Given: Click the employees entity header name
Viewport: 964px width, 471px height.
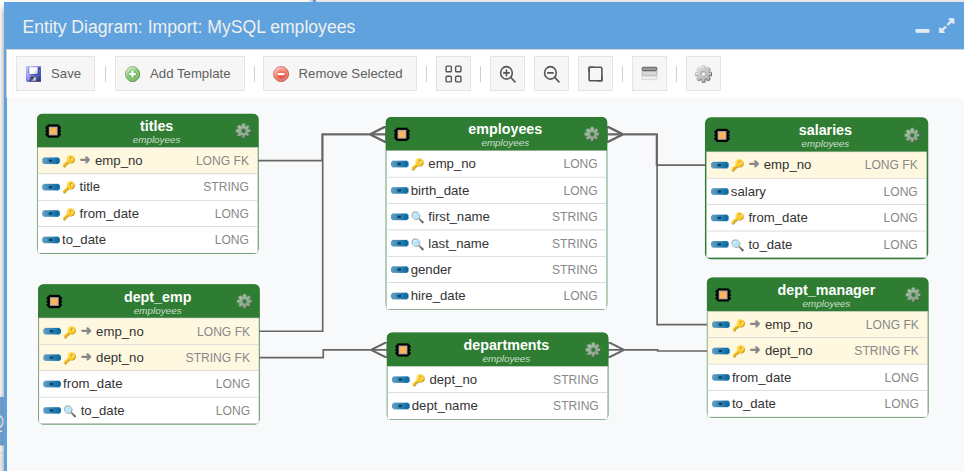Looking at the screenshot, I should 505,129.
